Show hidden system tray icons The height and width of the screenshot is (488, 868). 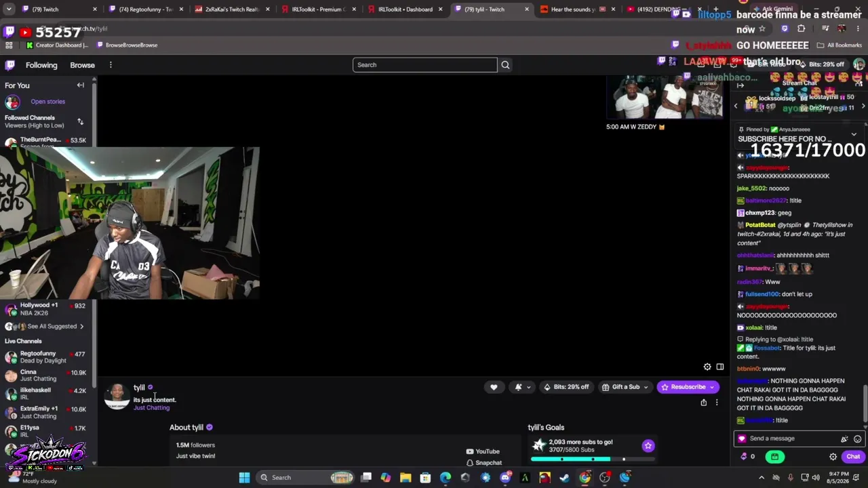[x=762, y=478]
